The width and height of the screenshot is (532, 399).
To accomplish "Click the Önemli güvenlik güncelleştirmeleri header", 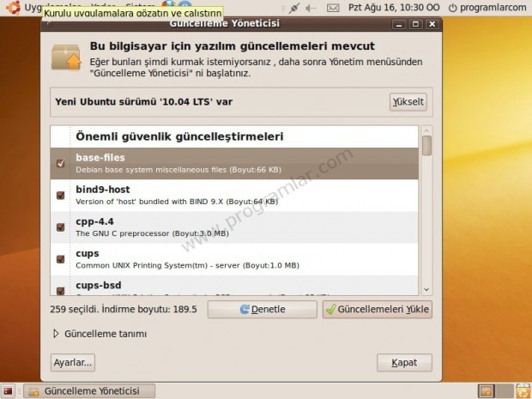I will tap(179, 136).
